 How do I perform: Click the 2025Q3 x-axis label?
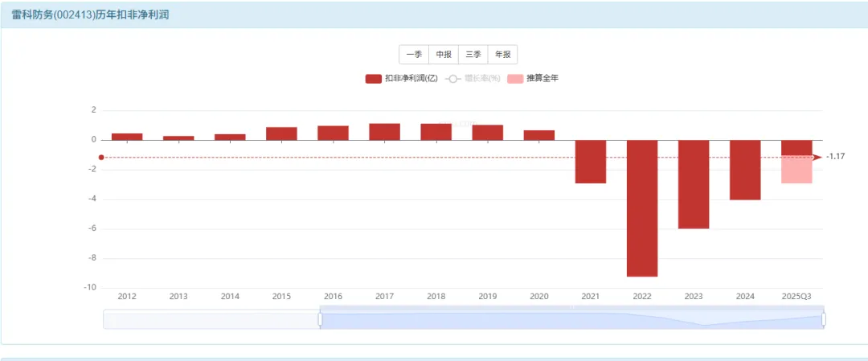[796, 296]
